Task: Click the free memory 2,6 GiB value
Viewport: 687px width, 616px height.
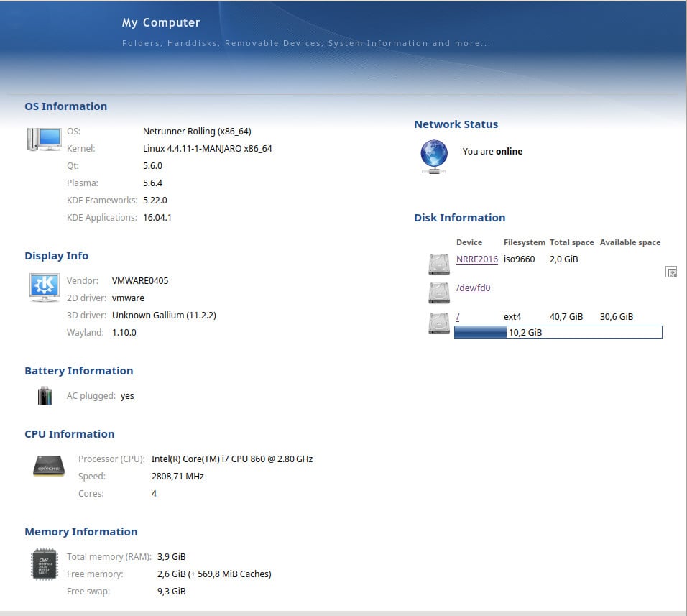Action: pyautogui.click(x=214, y=574)
